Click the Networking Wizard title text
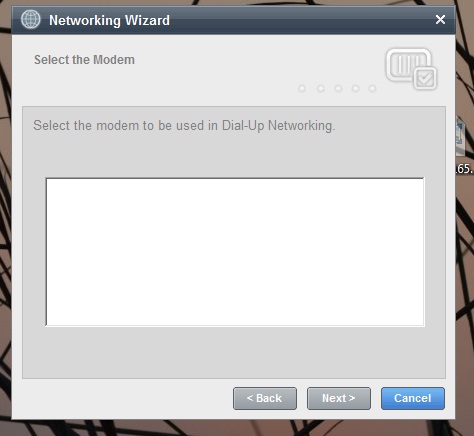Viewport: 474px width, 436px height. coord(109,20)
